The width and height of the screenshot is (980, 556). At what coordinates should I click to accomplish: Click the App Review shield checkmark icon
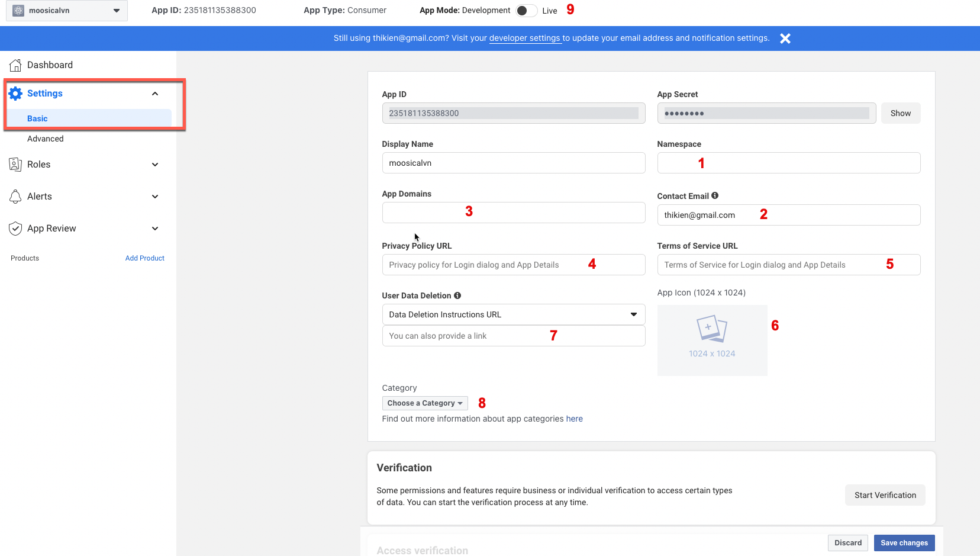[15, 229]
